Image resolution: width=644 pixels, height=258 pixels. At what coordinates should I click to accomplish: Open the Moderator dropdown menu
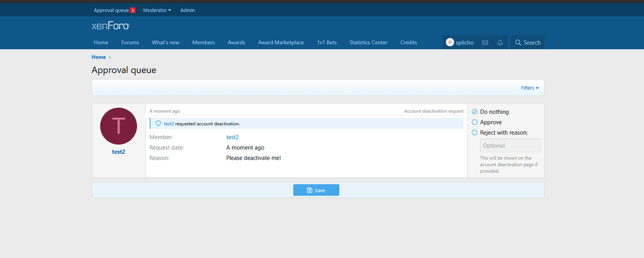tap(157, 10)
